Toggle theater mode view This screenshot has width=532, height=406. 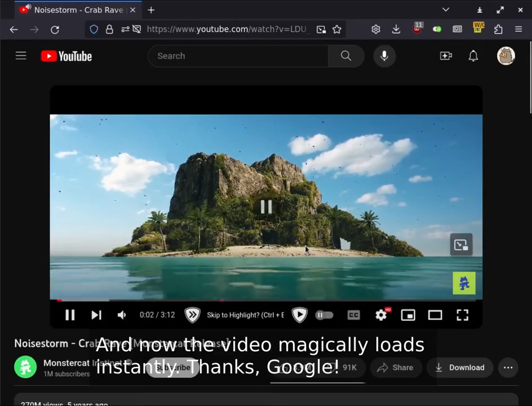pos(435,315)
